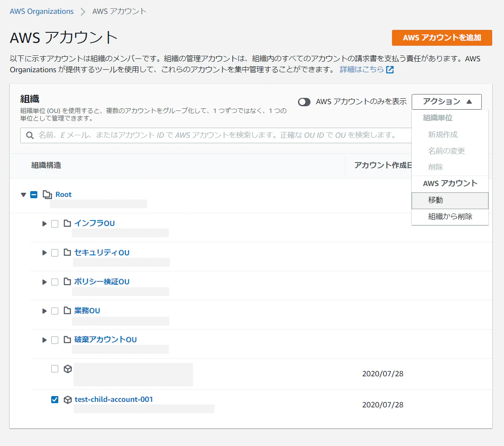Viewport: 504px width, 446px height.
Task: Click the search magnifier icon
Action: pyautogui.click(x=30, y=135)
